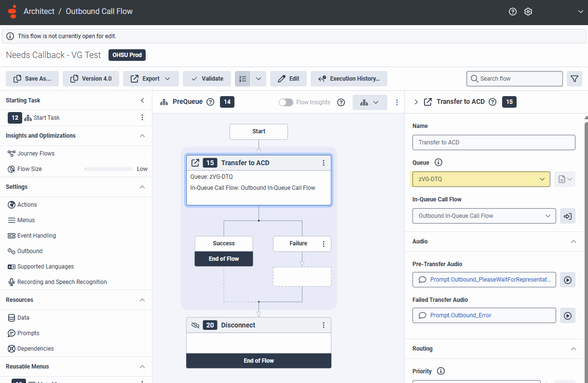Select the Transfer to ACD node
This screenshot has height=383, width=588.
(259, 181)
